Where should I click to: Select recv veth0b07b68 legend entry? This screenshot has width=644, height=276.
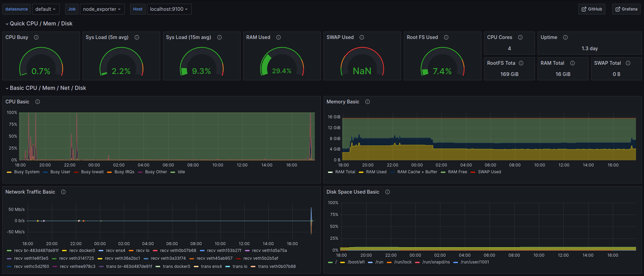point(178,251)
